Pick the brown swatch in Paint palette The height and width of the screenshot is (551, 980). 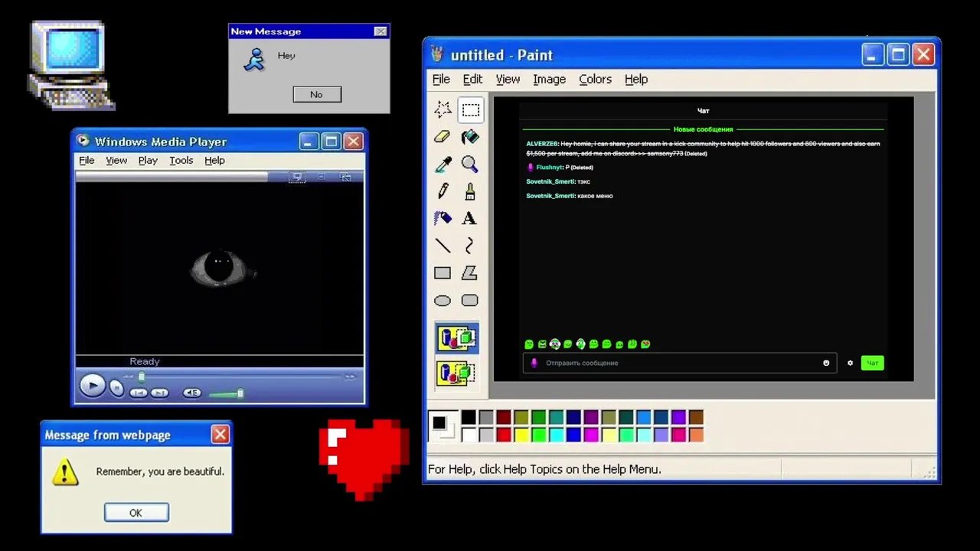click(696, 417)
